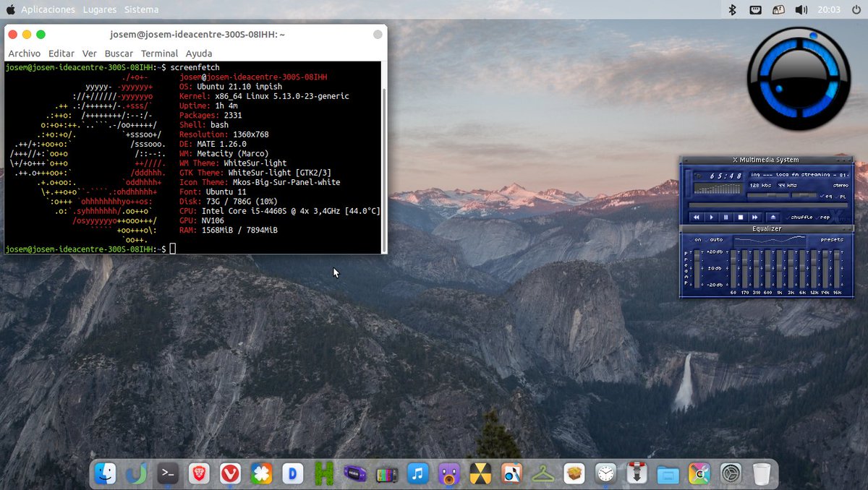The width and height of the screenshot is (868, 490).
Task: Open the retro TV app in dock
Action: 386,474
